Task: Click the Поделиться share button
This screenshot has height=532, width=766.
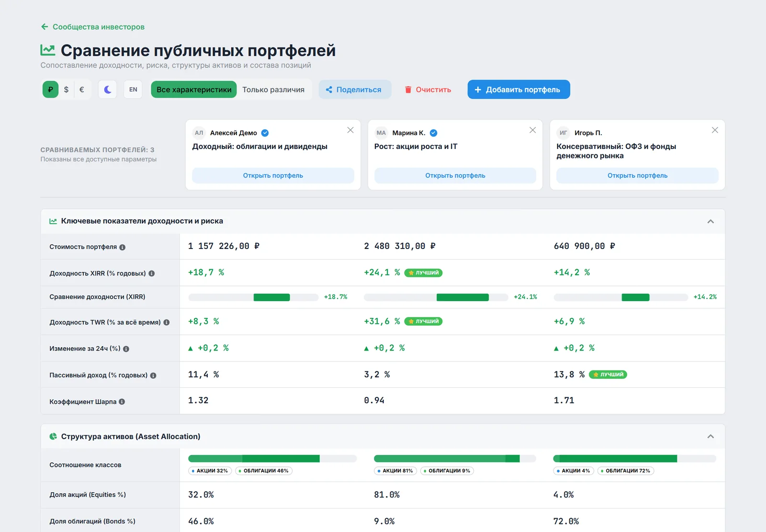Action: (355, 90)
